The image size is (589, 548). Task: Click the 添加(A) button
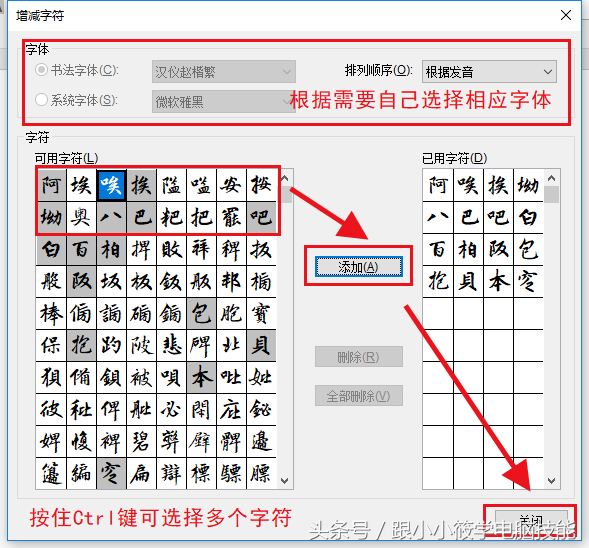(359, 267)
